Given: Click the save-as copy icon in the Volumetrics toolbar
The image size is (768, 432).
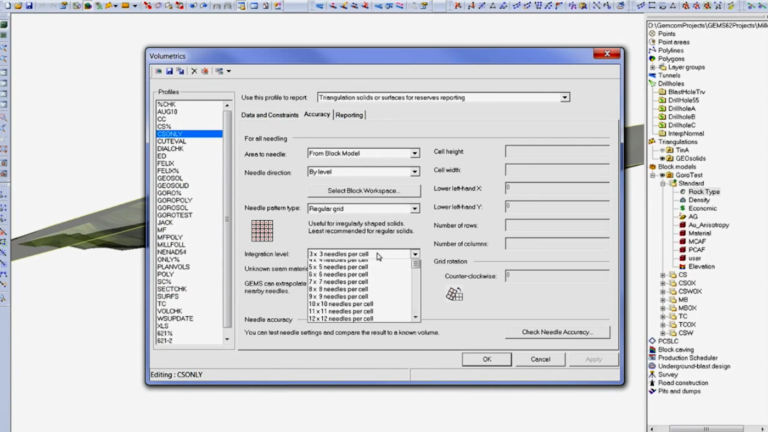Looking at the screenshot, I should point(180,71).
